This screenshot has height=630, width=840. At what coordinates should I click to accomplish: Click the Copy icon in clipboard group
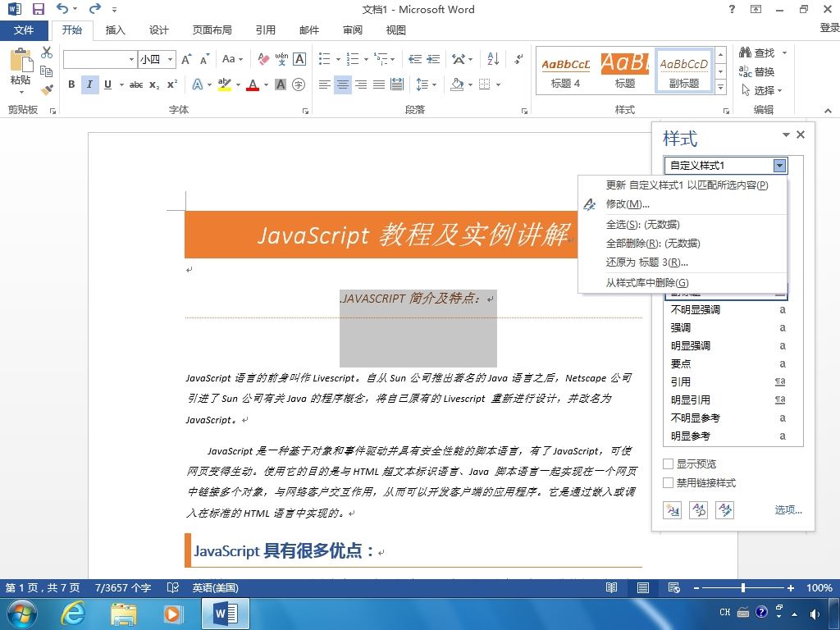click(x=47, y=71)
